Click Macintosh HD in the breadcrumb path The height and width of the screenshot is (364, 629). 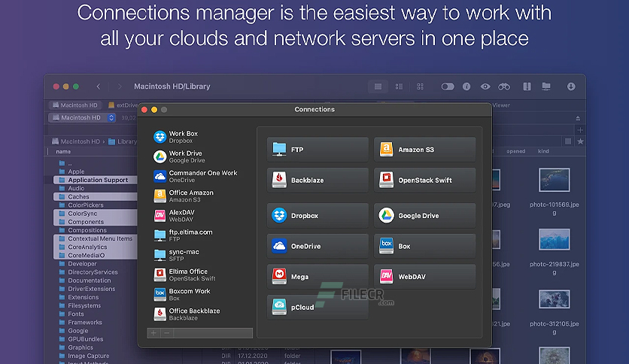coord(76,141)
